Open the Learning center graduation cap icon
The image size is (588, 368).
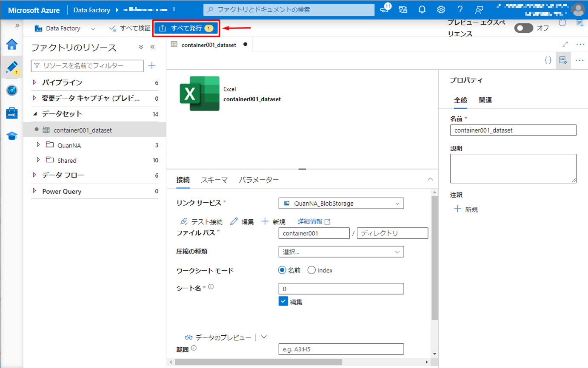(11, 136)
